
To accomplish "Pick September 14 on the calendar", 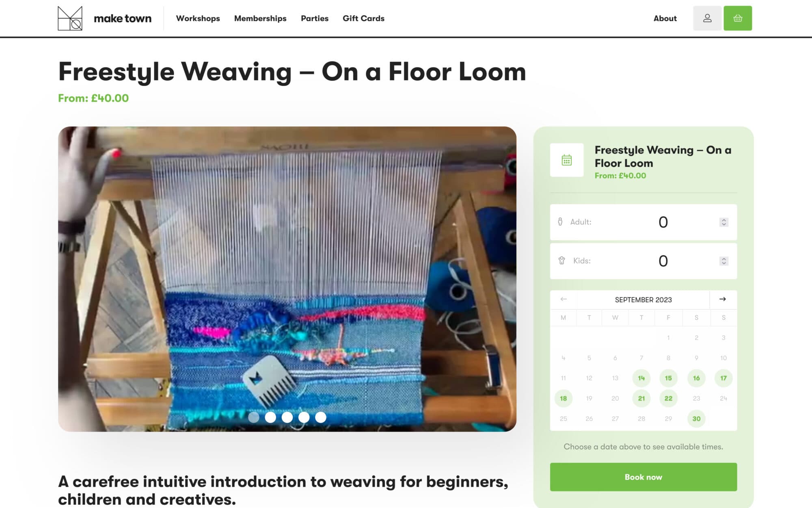I will point(641,378).
